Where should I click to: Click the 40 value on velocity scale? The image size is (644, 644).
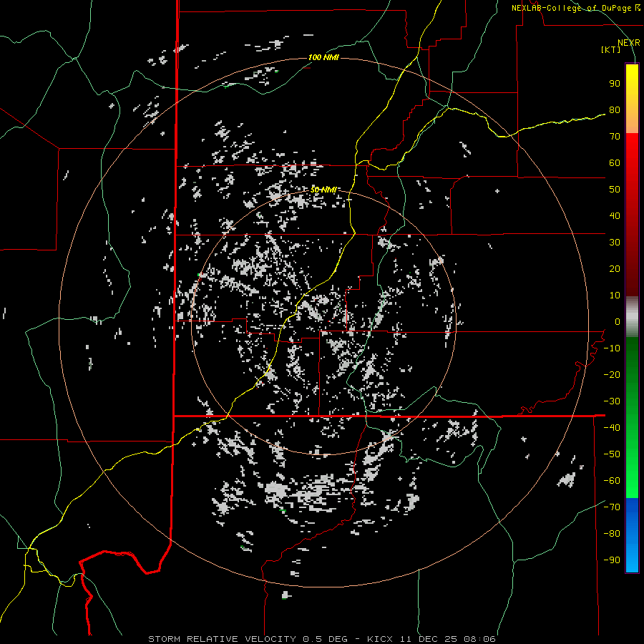pos(615,216)
